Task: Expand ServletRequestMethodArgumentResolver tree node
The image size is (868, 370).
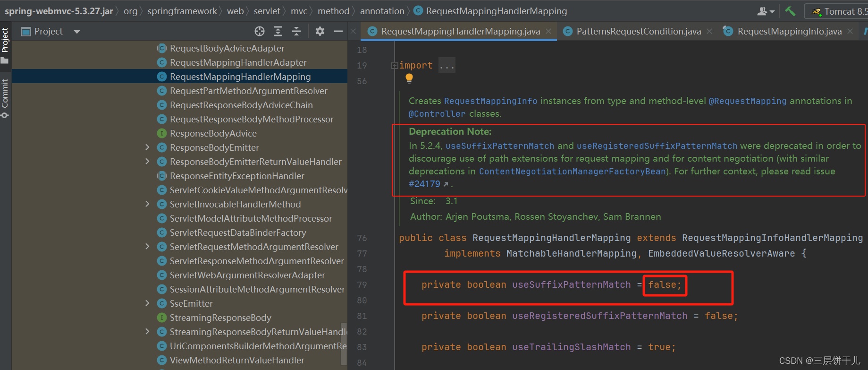Action: click(147, 247)
